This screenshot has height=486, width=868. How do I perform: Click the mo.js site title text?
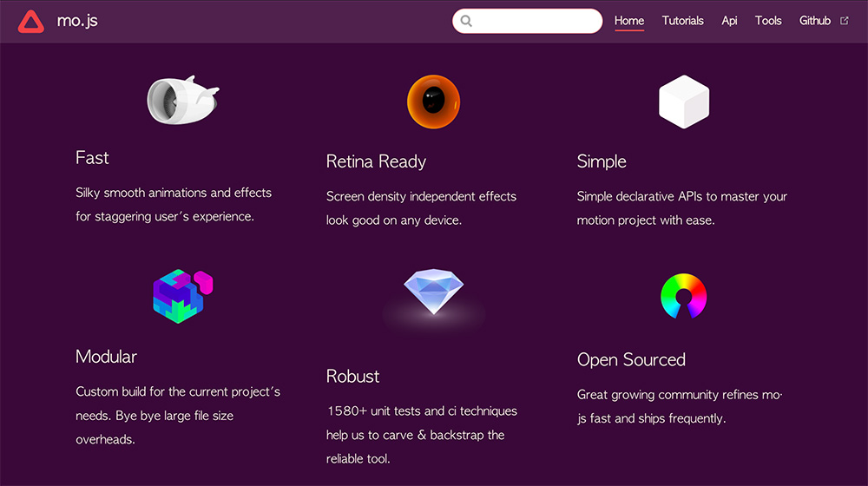pyautogui.click(x=77, y=21)
